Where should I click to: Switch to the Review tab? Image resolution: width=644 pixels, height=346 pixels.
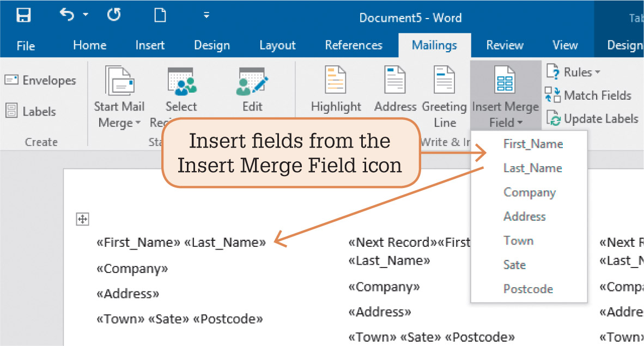(x=505, y=45)
